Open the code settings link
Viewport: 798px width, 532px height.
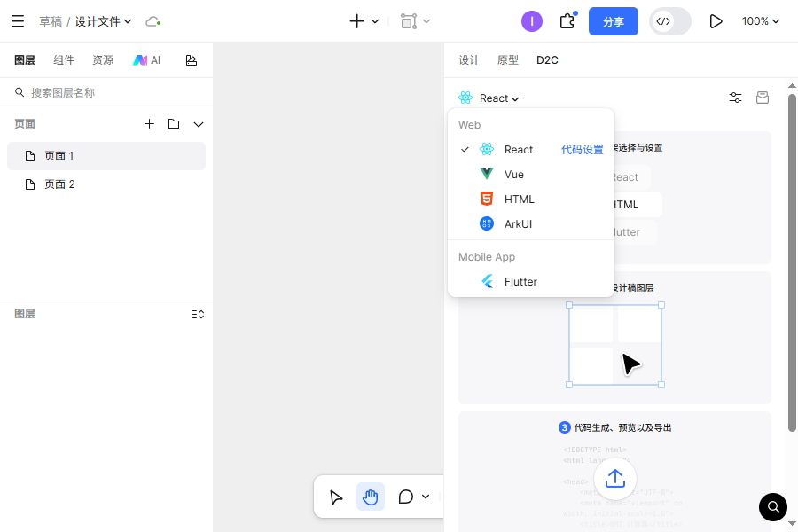tap(583, 149)
